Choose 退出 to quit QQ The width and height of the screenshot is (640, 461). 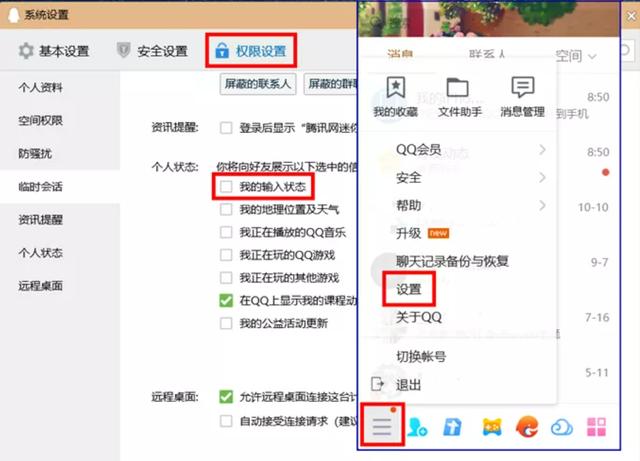point(408,384)
